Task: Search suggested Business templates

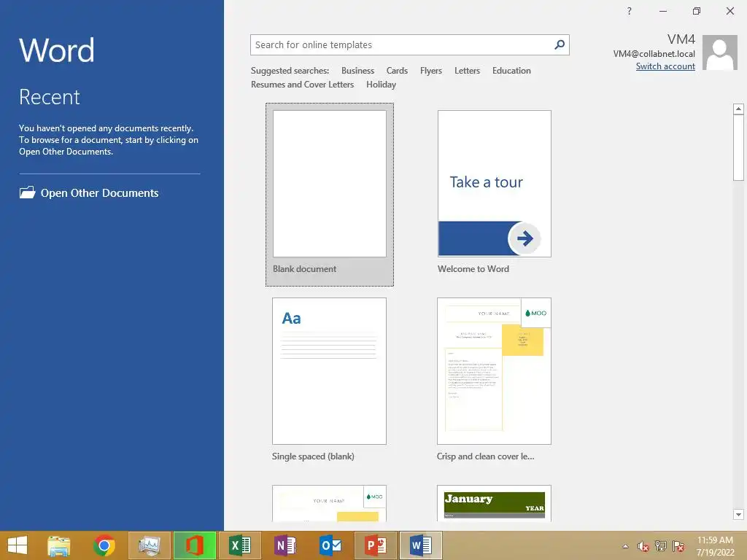Action: [x=357, y=71]
